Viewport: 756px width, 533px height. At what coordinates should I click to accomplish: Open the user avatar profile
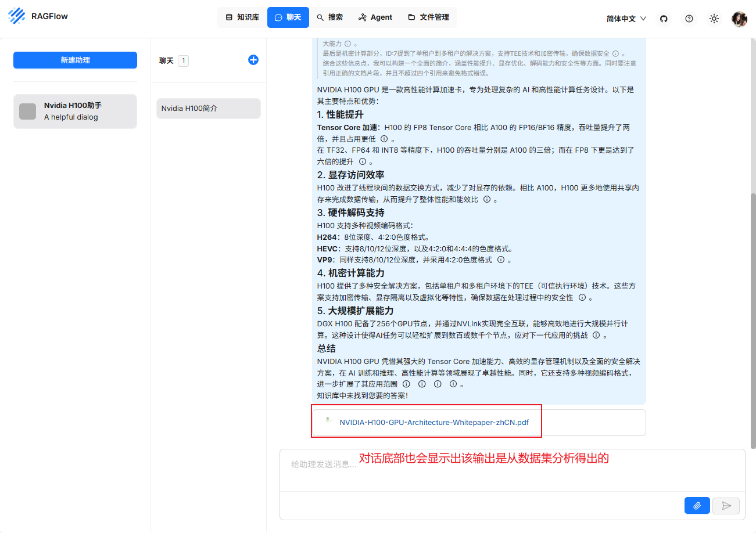[x=739, y=19]
